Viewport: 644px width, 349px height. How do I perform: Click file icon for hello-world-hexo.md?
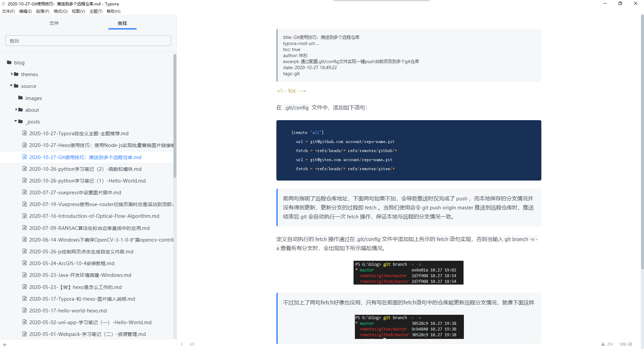24,310
